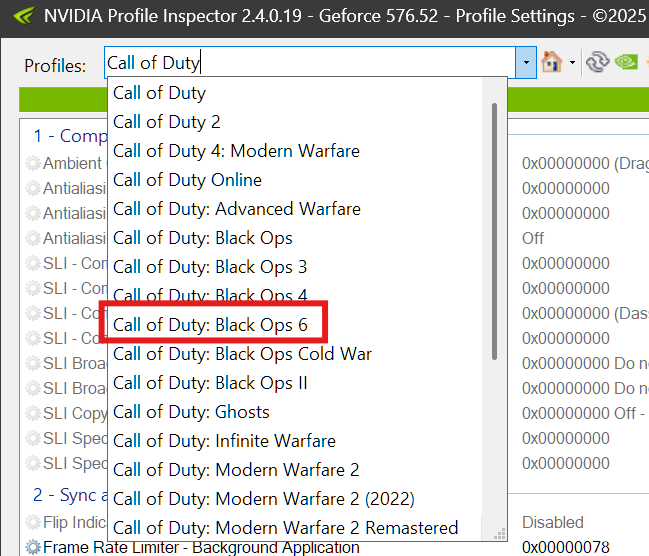Screen dimensions: 649x556
Task: Click the '1 - Comp' section header
Action: point(70,136)
